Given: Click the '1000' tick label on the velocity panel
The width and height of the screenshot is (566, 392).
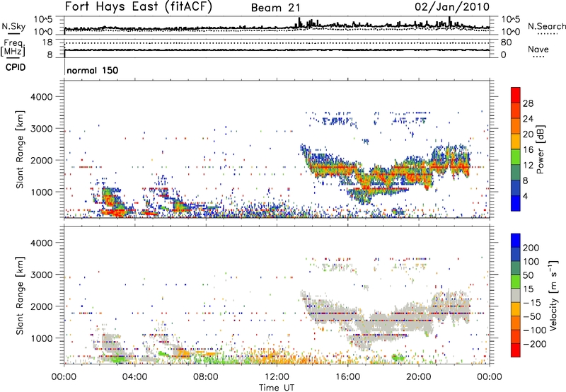Looking at the screenshot, I should coord(42,338).
